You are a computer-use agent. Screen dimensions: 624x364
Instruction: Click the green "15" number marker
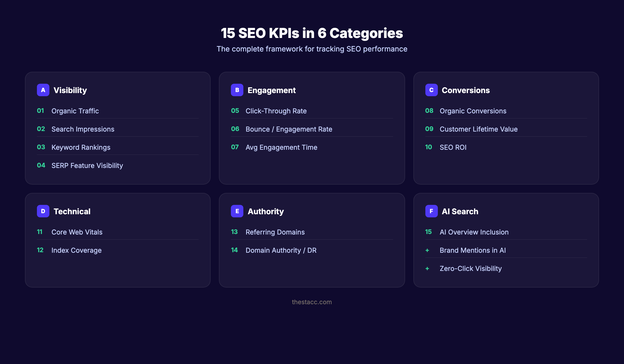428,232
